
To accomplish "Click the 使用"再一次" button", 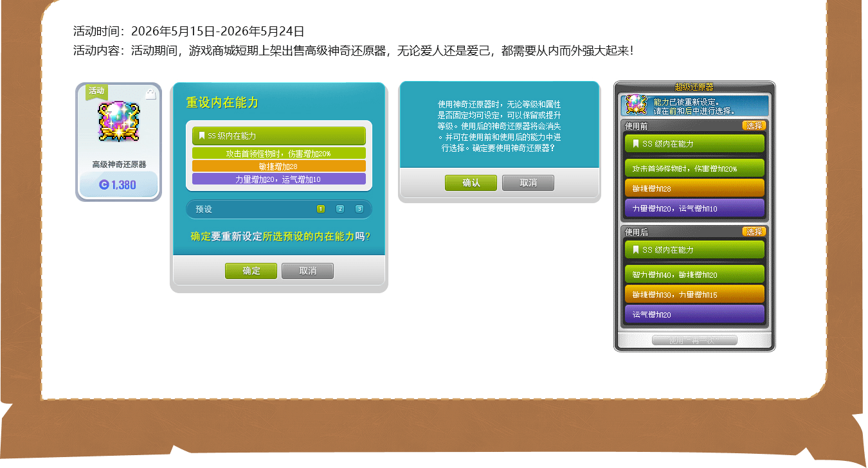I will click(x=694, y=340).
